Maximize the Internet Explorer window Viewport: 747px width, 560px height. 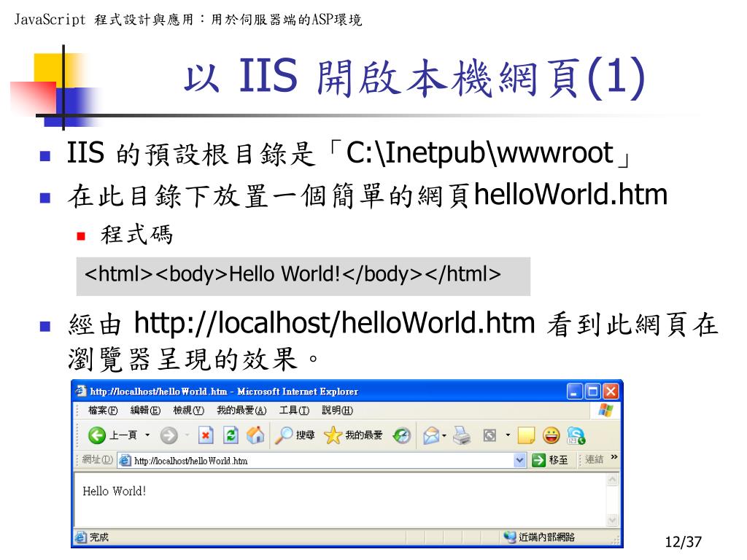(592, 392)
